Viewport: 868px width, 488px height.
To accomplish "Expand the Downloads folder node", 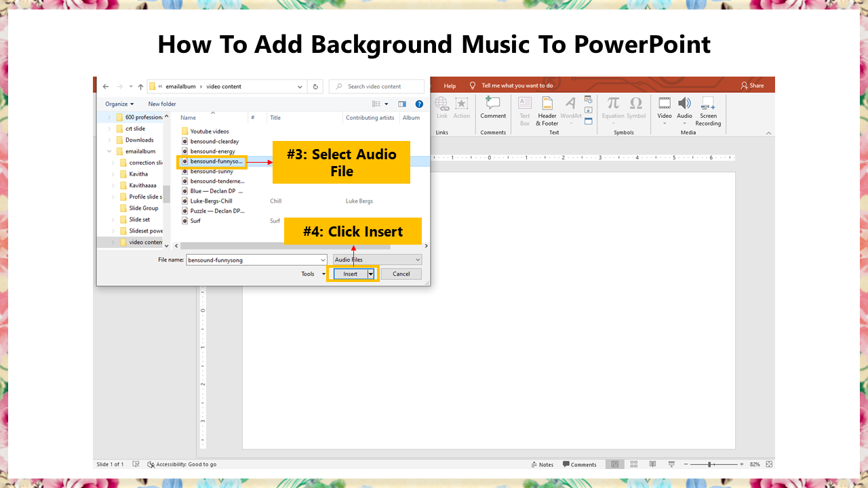I will coord(110,140).
